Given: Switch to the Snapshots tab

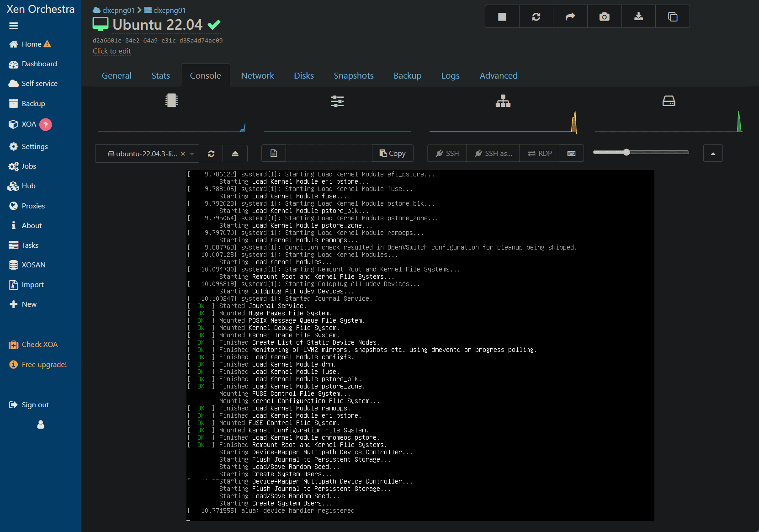Looking at the screenshot, I should click(353, 76).
